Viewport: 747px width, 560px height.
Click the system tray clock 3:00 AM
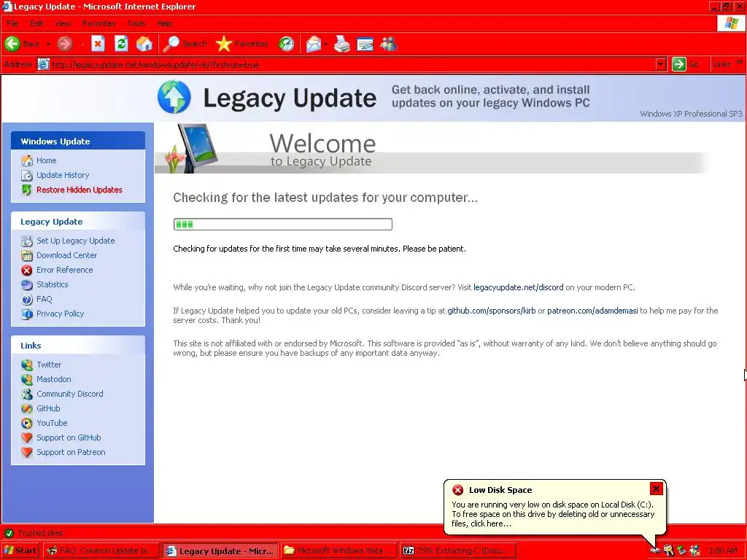click(722, 551)
